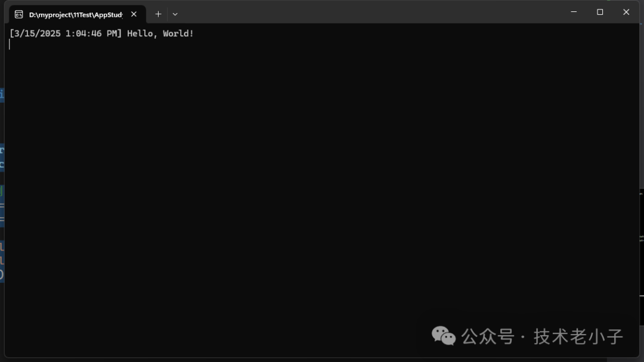Expand the new tab profile dropdown chevron
Image resolution: width=644 pixels, height=362 pixels.
click(175, 14)
